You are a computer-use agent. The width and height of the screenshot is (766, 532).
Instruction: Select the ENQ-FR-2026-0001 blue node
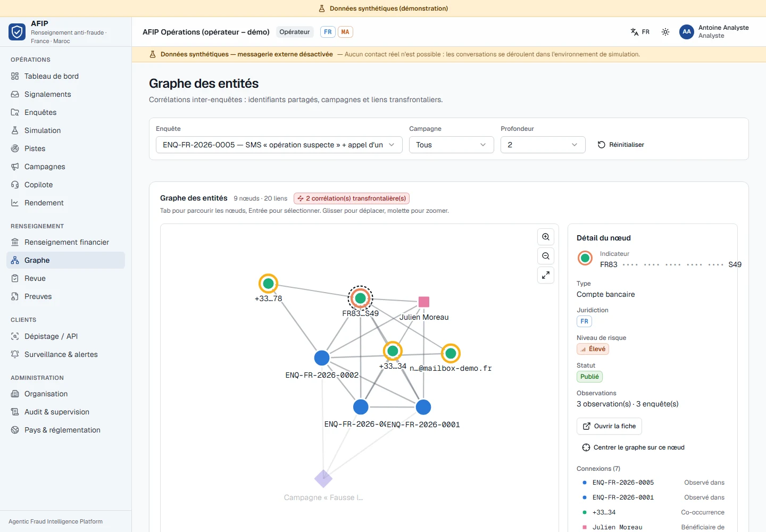423,407
